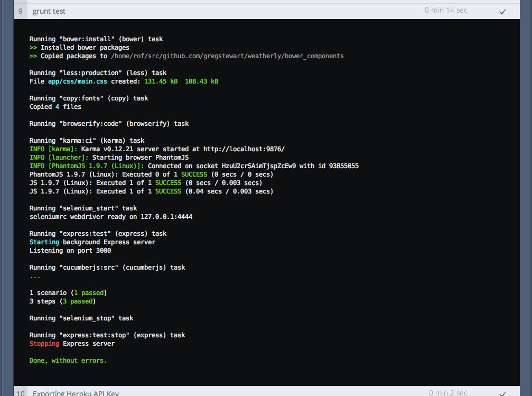Viewport: 532px width, 396px height.
Task: Click the green Done, without errors status line
Action: tap(67, 360)
